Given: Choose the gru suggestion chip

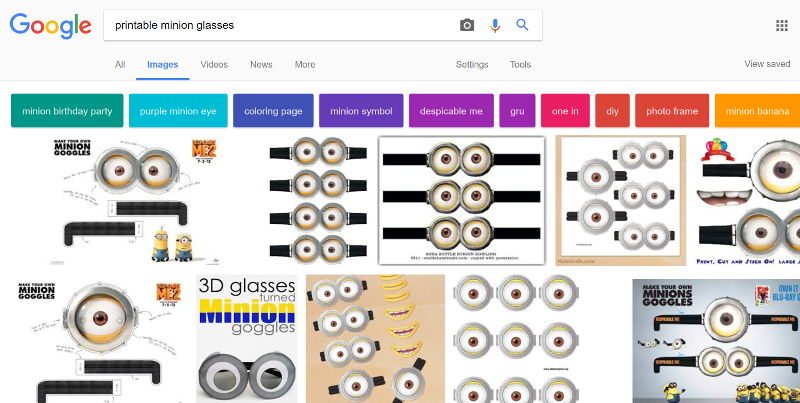Looking at the screenshot, I should tap(517, 111).
